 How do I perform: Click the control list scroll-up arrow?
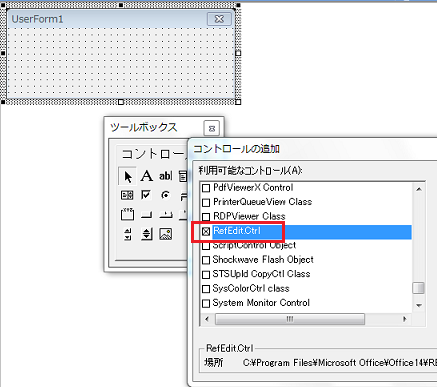419,189
